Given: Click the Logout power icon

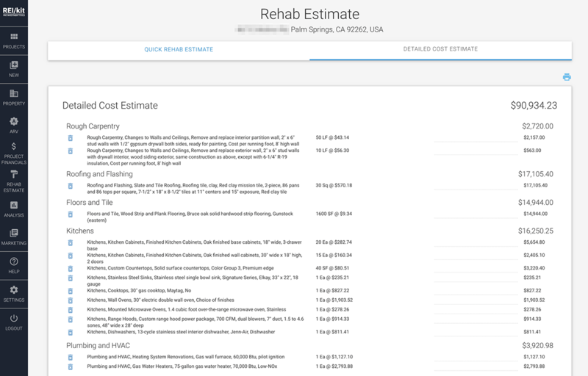Looking at the screenshot, I should tap(14, 322).
